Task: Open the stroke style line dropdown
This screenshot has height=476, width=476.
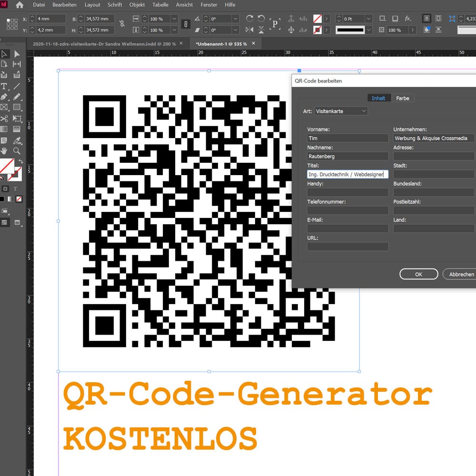Action: click(x=368, y=30)
